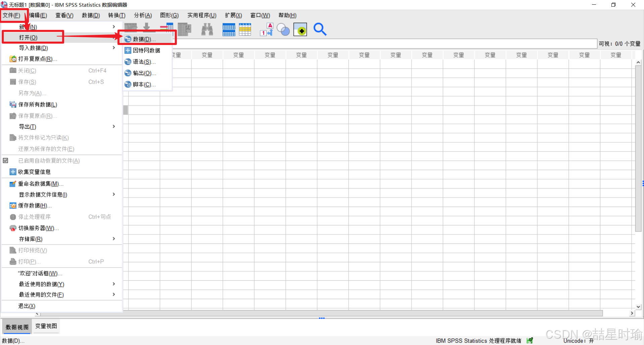Image resolution: width=644 pixels, height=345 pixels.
Task: Open the Transform (转换) menu
Action: tap(117, 15)
